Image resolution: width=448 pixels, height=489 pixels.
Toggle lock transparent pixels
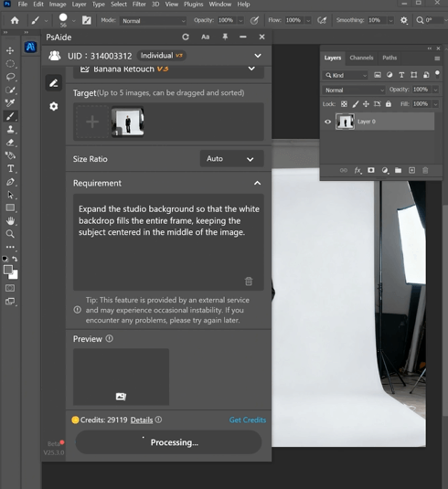(344, 104)
